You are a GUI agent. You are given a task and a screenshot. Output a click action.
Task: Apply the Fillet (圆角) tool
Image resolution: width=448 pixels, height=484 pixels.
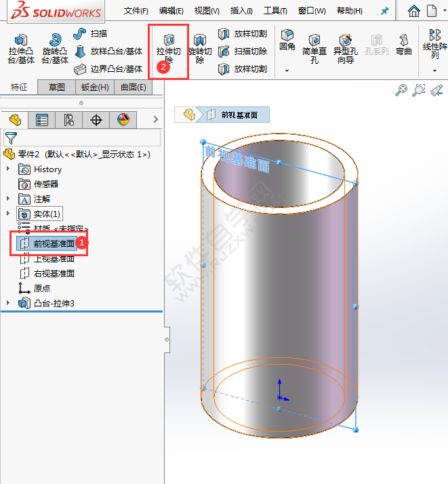tap(287, 40)
